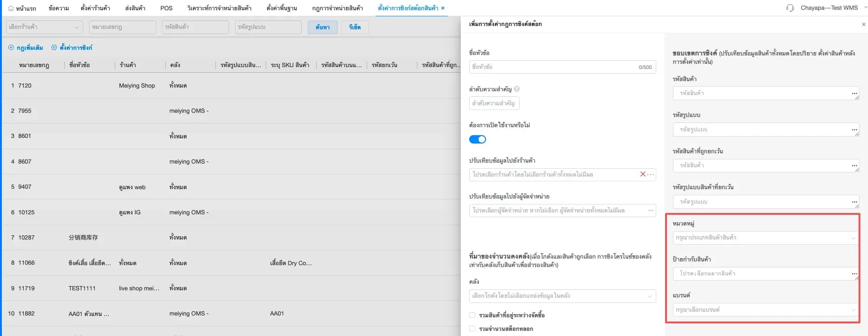Click the plus icon for add rule
Image resolution: width=868 pixels, height=336 pixels.
pyautogui.click(x=11, y=48)
